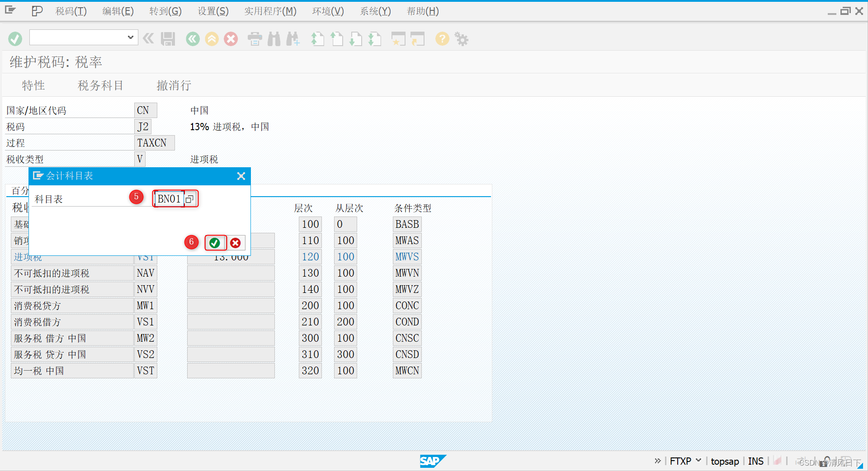
Task: Click the multiple selection icon beside BN01
Action: (x=189, y=198)
